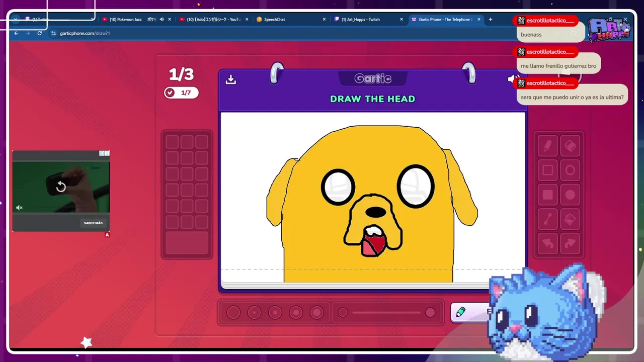Select the eraser tool
The image size is (644, 362).
click(x=570, y=146)
